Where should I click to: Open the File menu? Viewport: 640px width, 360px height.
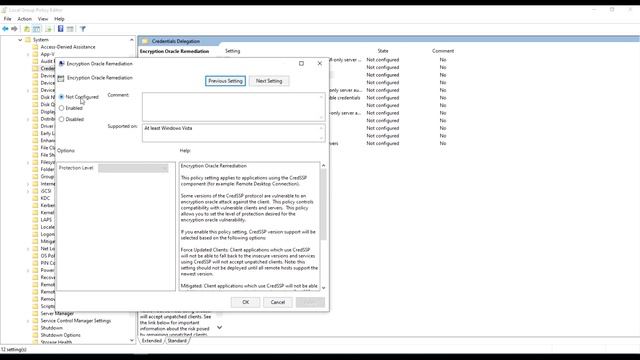(x=7, y=19)
